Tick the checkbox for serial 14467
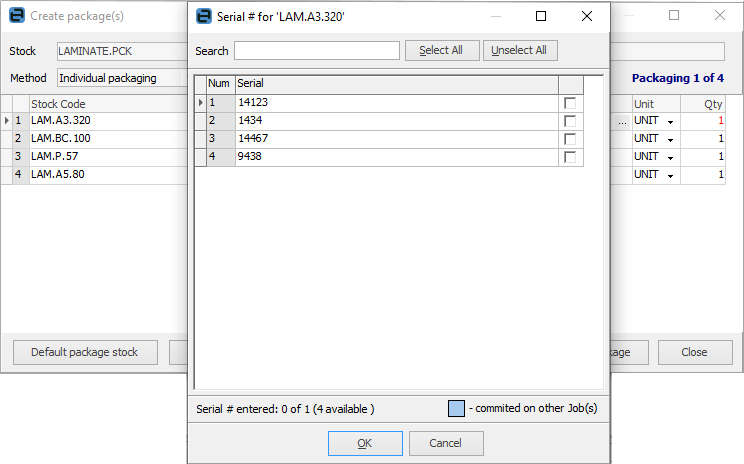This screenshot has height=464, width=744. (x=570, y=139)
